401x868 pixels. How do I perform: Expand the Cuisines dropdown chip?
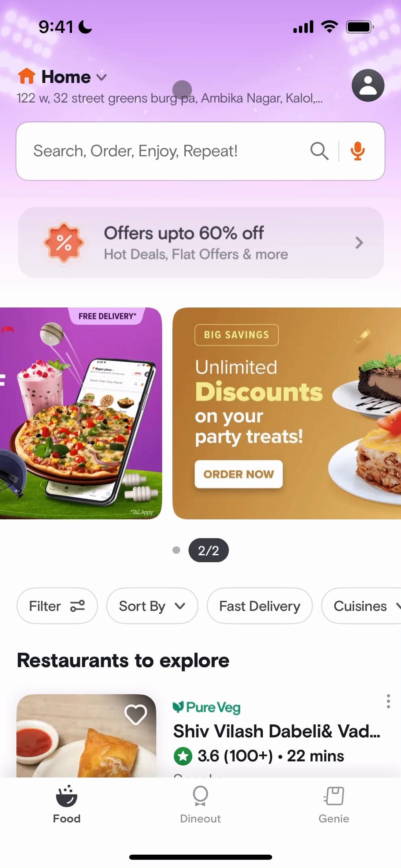coord(361,606)
